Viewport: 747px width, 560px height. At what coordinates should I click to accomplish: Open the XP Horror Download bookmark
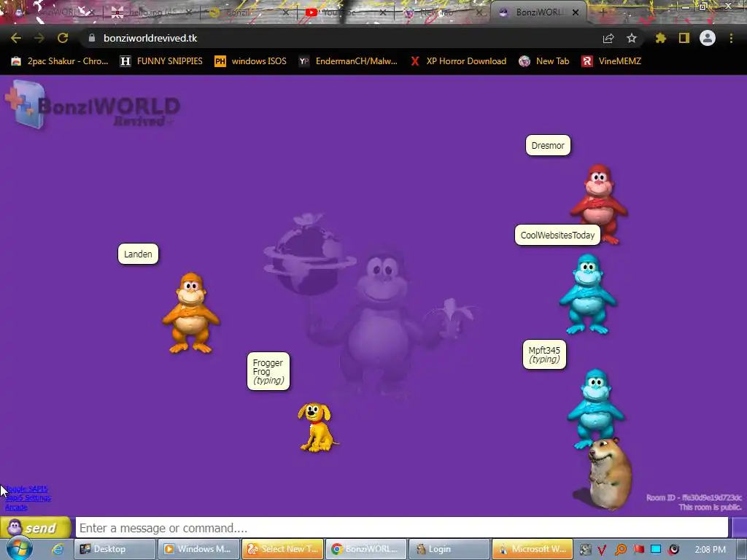[x=458, y=61]
